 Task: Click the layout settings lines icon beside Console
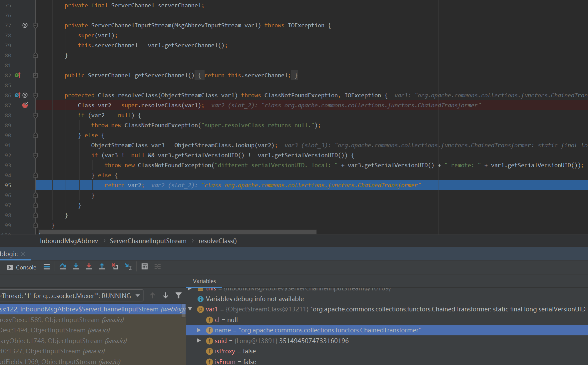pos(47,267)
